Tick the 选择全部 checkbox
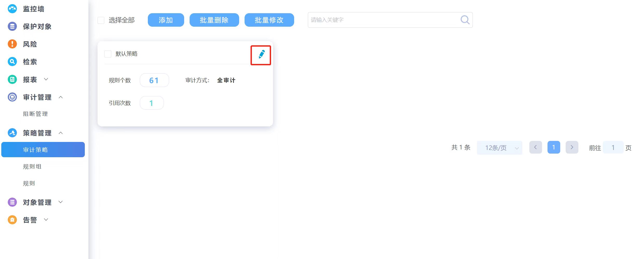 101,20
